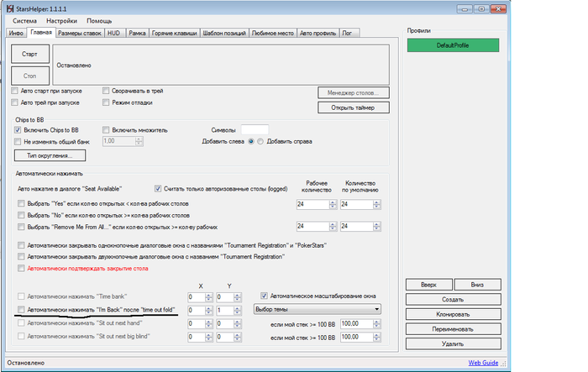588x372 pixels.
Task: Uncheck Включить Chips to BB
Action: click(x=18, y=130)
